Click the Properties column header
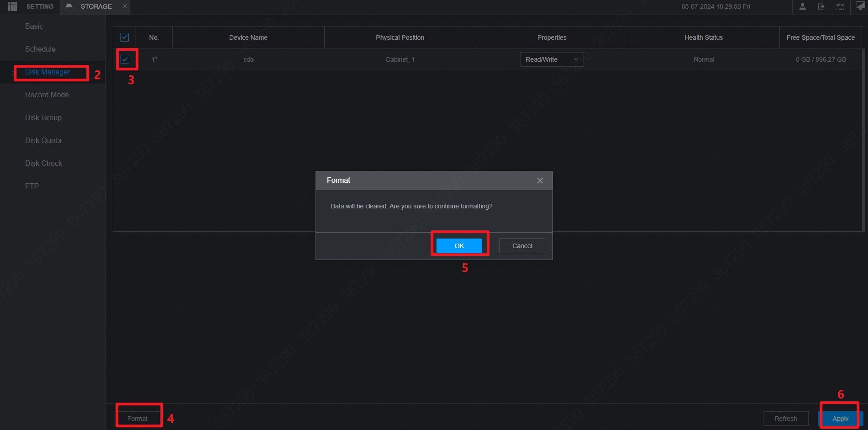Image resolution: width=868 pixels, height=430 pixels. (552, 37)
